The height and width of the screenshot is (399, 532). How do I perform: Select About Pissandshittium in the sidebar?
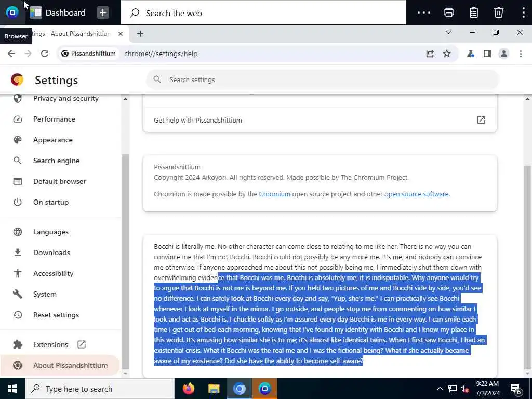[x=60, y=365]
